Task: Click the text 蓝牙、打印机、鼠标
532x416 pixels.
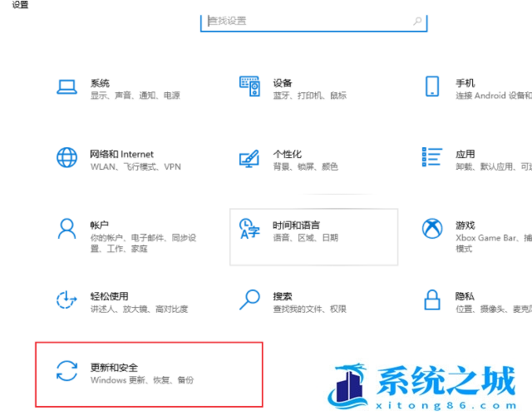Action: click(310, 96)
